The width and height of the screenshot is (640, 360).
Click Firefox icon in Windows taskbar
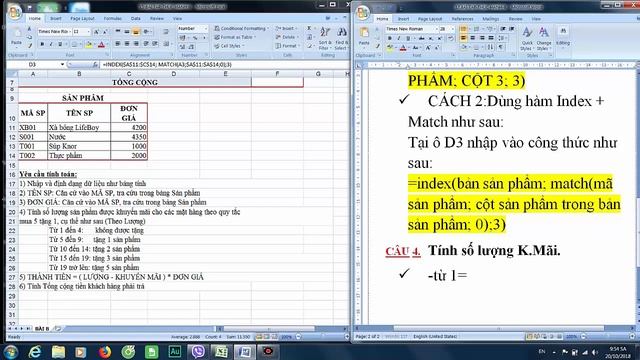[104, 351]
